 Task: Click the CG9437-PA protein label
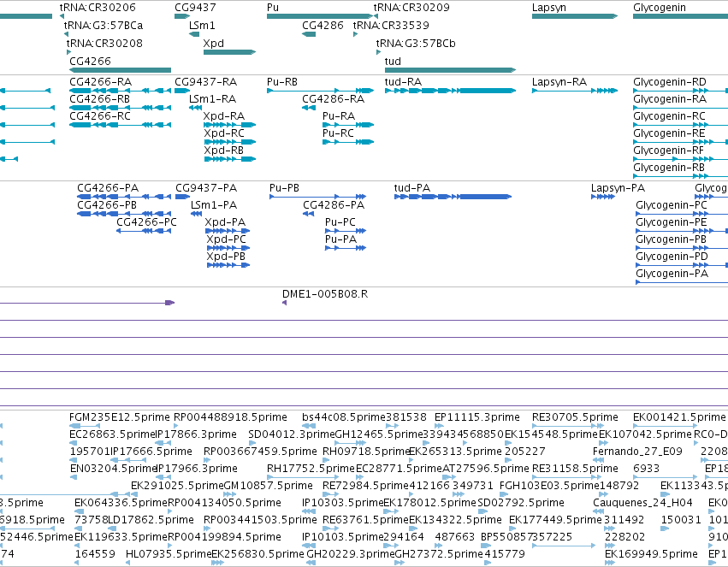click(x=206, y=188)
